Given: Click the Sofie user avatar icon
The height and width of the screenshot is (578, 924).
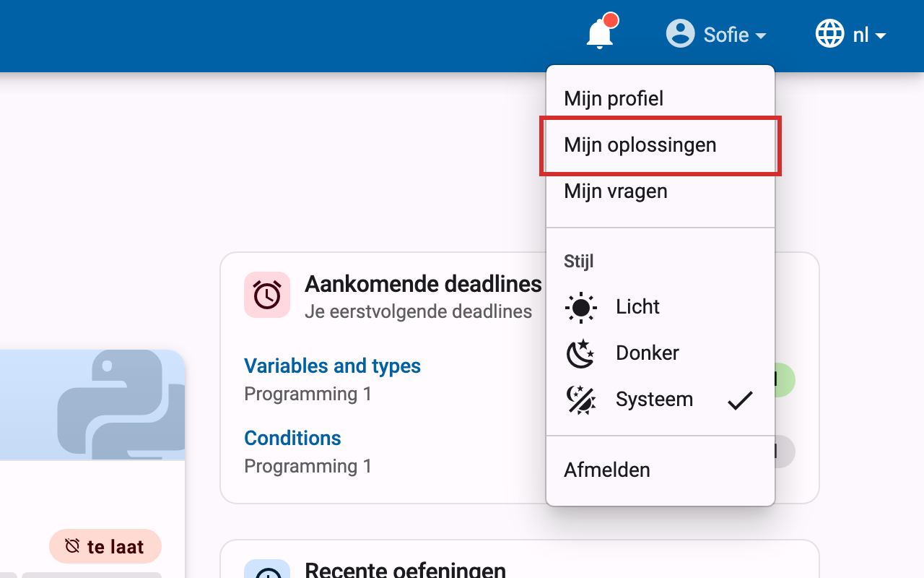Looking at the screenshot, I should tap(680, 33).
